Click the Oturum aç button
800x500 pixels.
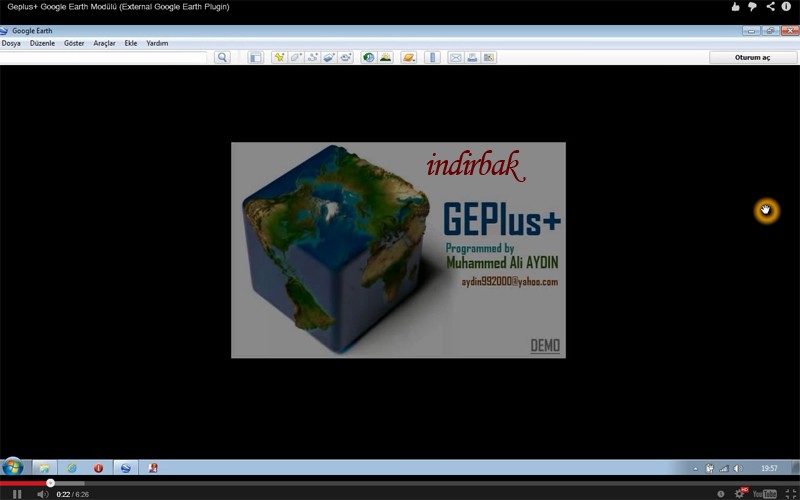click(x=752, y=57)
